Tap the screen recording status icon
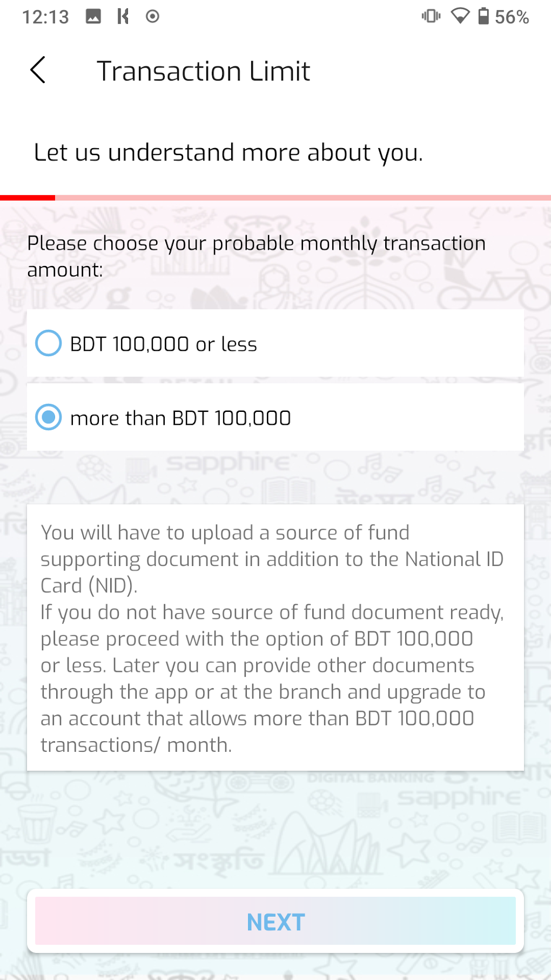Screen dimensions: 551x980 pyautogui.click(x=153, y=16)
